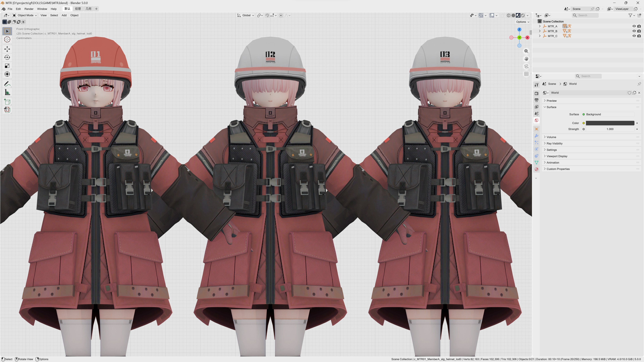Hide MTR_A collection in viewport

pos(634,26)
